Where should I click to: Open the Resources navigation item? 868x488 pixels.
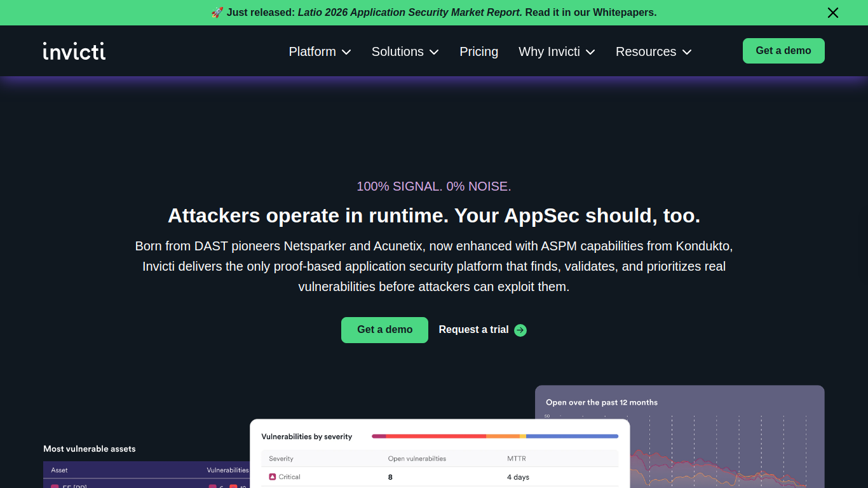click(x=653, y=51)
